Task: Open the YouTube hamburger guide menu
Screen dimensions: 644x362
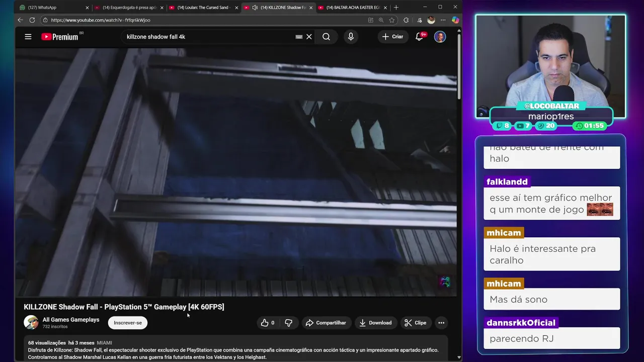Action: point(28,37)
